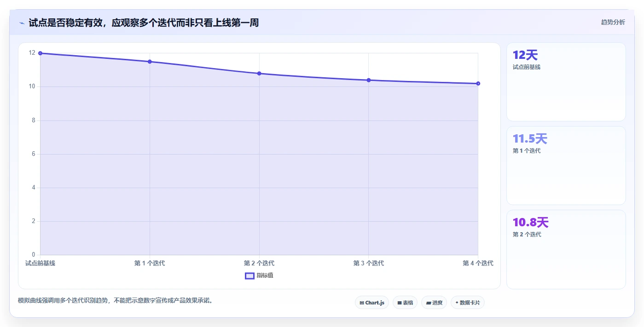644x327 pixels.
Task: Click the 12天 value card
Action: pos(566,82)
